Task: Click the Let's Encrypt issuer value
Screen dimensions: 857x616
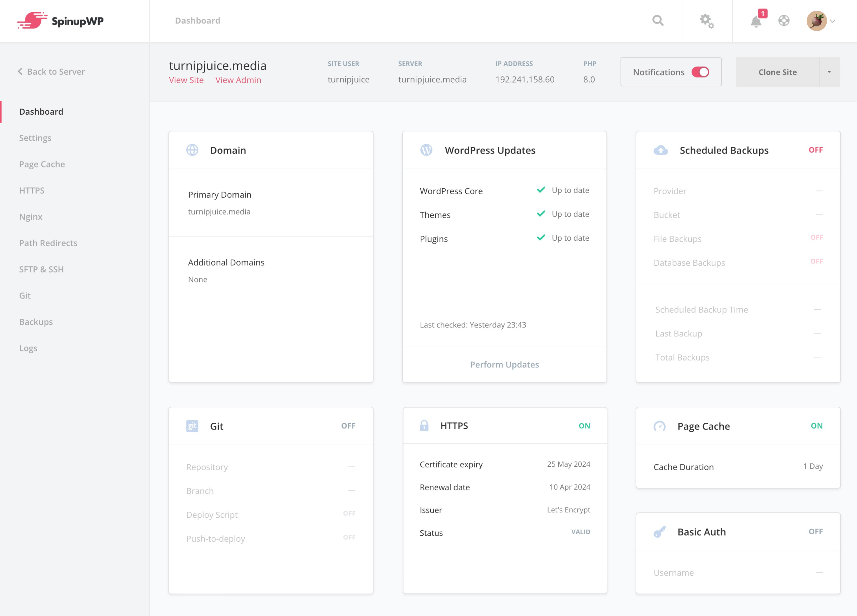Action: coord(569,510)
